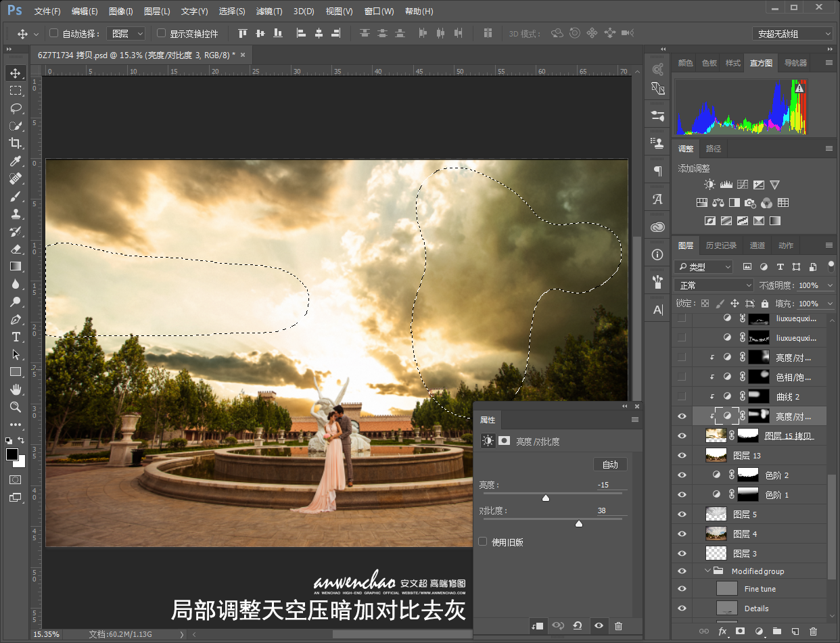This screenshot has width=840, height=643.
Task: Switch to the 导航器 tab
Action: [795, 63]
